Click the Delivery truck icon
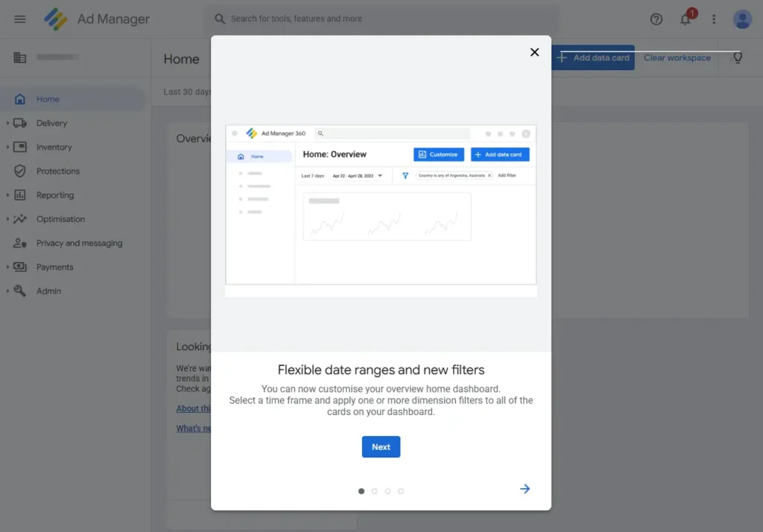This screenshot has width=763, height=532. pos(20,123)
